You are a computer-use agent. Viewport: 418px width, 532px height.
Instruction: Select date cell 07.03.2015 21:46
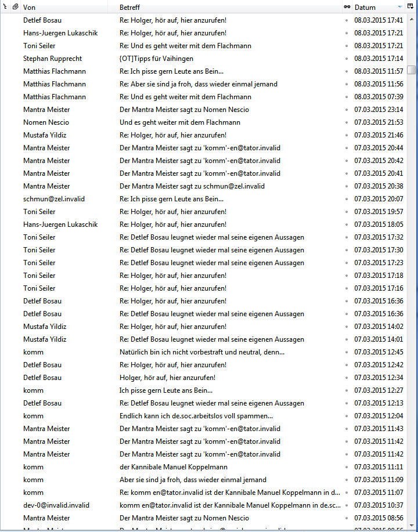point(379,135)
